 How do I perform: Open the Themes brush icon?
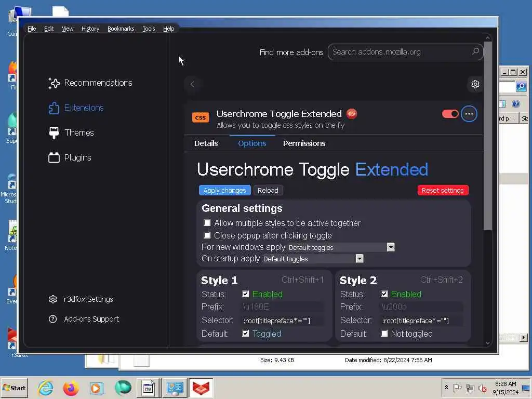click(54, 132)
